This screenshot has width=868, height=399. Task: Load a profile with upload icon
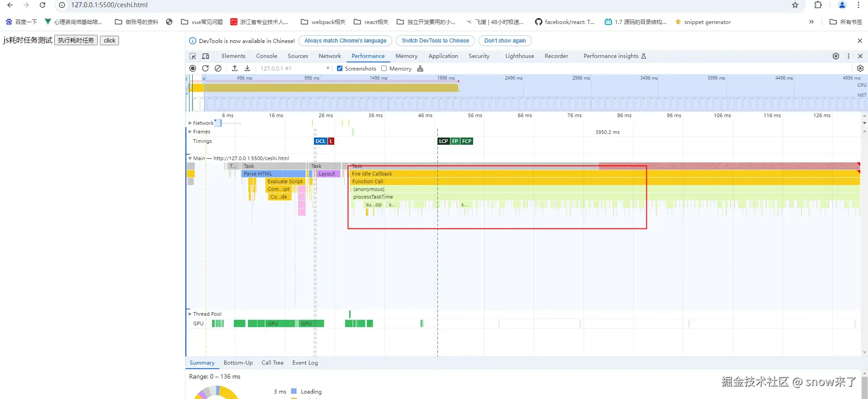(235, 68)
